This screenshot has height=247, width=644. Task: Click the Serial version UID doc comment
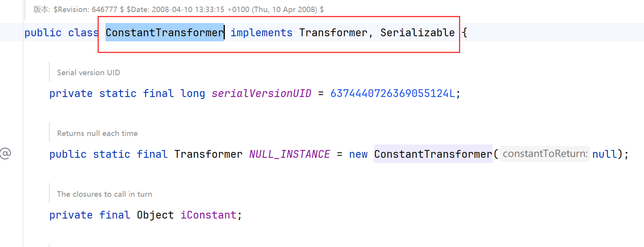click(x=89, y=72)
